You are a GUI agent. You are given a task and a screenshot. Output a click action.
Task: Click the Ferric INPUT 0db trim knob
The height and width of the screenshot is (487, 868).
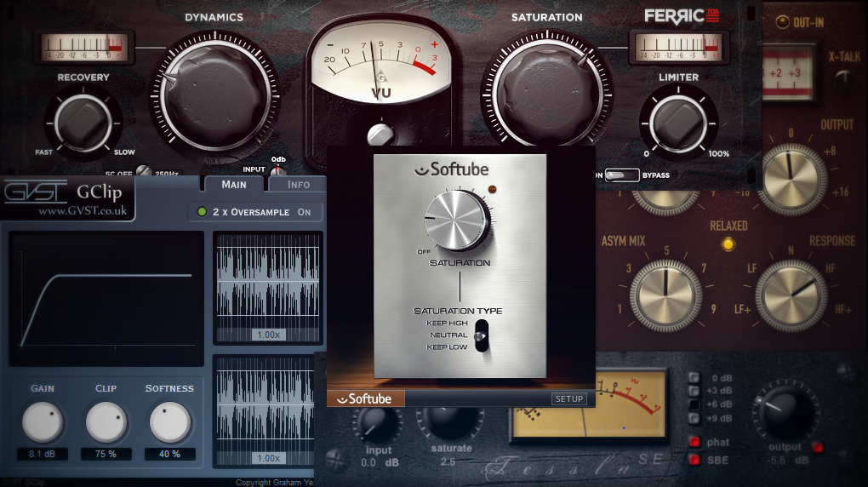click(277, 170)
